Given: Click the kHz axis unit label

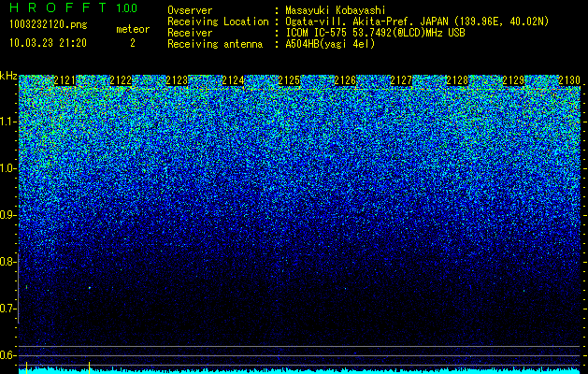Looking at the screenshot, I should tap(8, 76).
